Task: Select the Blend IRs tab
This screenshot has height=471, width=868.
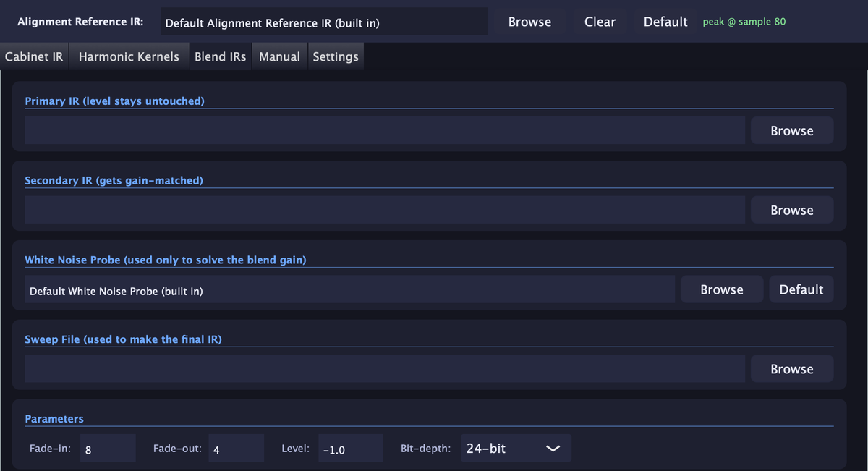Action: point(220,56)
